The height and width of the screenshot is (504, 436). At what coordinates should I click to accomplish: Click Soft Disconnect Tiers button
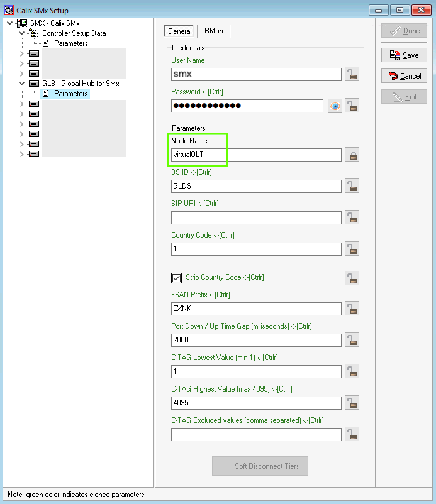pyautogui.click(x=260, y=466)
